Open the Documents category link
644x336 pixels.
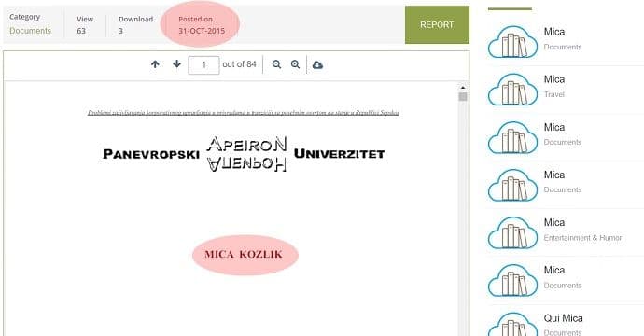(x=31, y=31)
